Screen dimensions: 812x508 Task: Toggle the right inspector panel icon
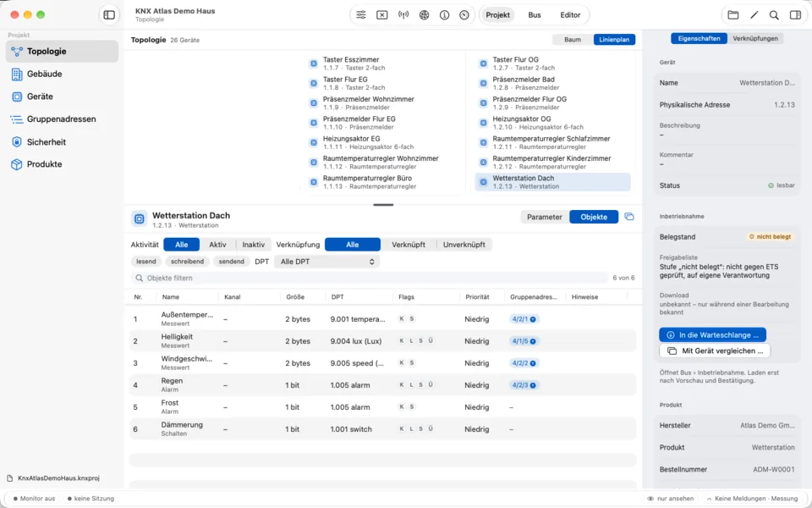(x=795, y=15)
